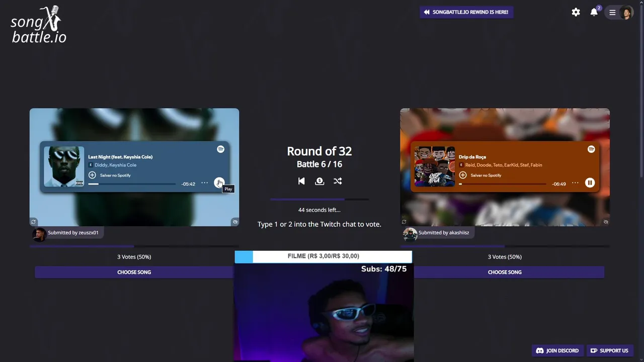Choose song submitted by zeuszx01
Screen dimensions: 644x362
point(134,272)
